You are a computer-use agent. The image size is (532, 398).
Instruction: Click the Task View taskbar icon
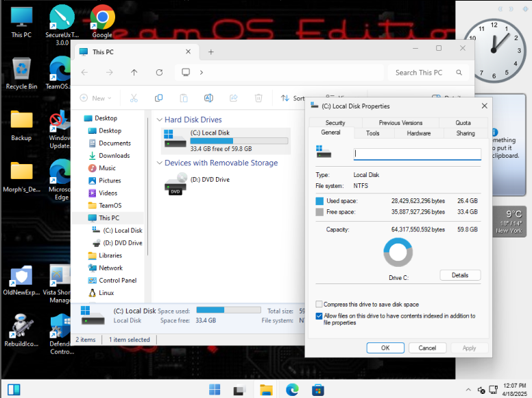pos(239,390)
